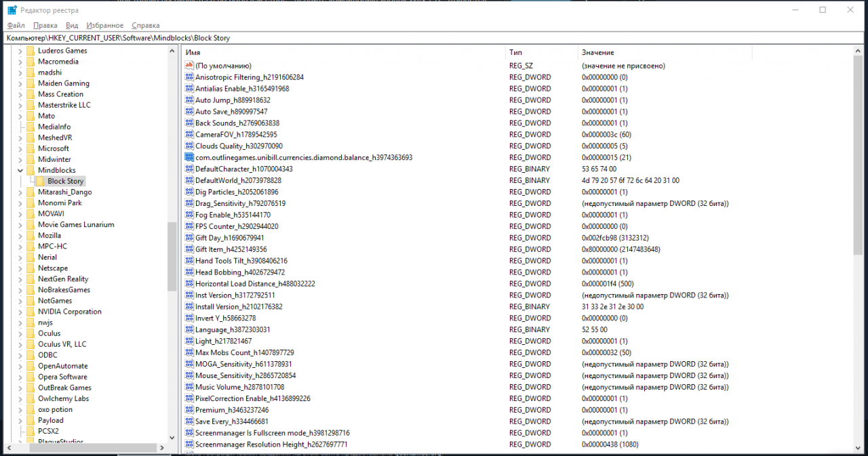Sort values by the Тип column header
Viewport: 868px width, 456px height.
[542, 52]
